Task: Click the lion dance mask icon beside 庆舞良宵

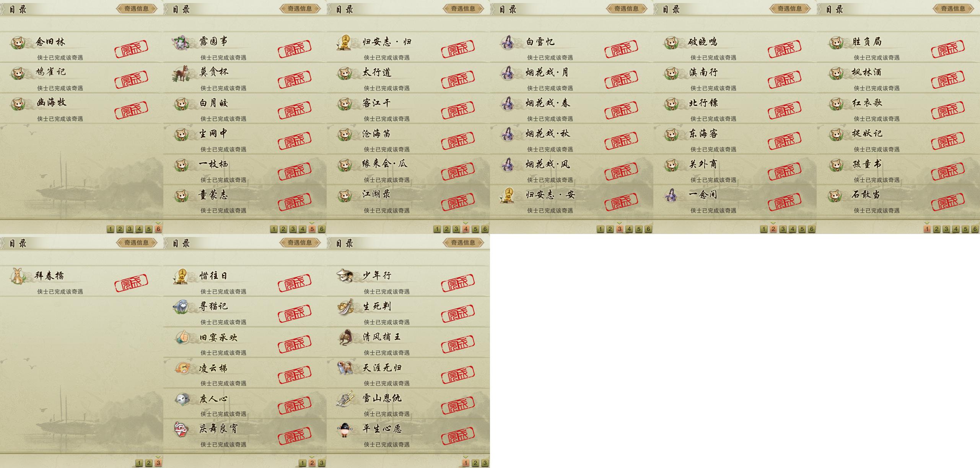Action: tap(181, 429)
